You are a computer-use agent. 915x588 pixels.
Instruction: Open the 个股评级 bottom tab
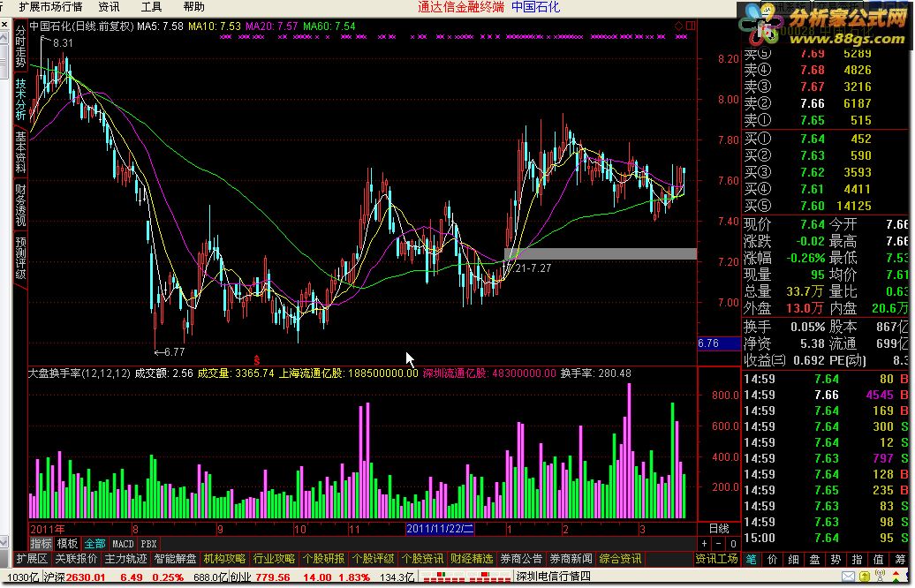pyautogui.click(x=374, y=559)
